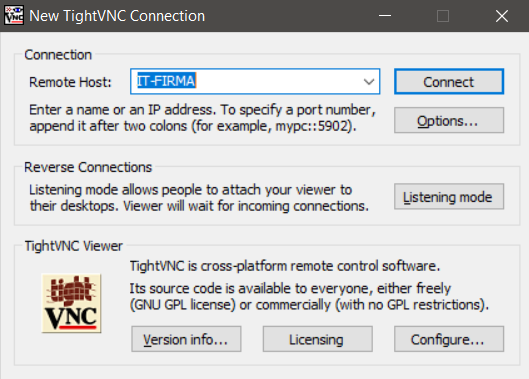
Task: Connect to the remote host
Action: 449,82
